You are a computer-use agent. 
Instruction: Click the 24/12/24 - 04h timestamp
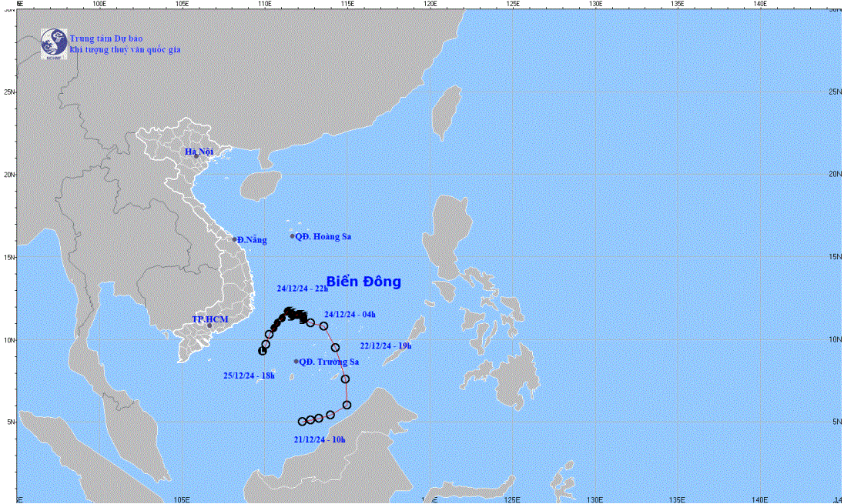pos(350,314)
